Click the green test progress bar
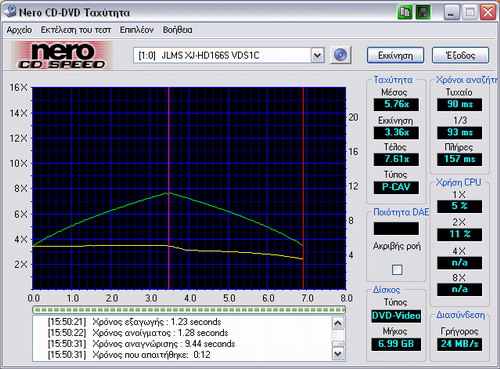 (189, 310)
